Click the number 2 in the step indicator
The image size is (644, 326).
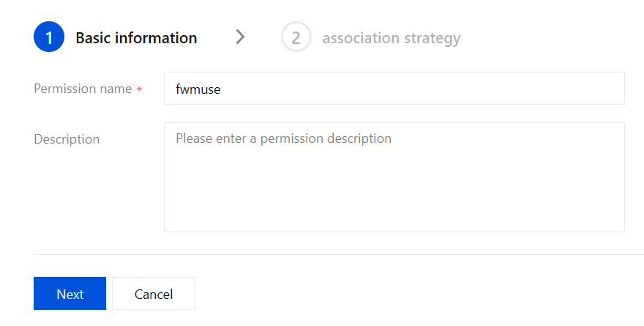(x=296, y=38)
